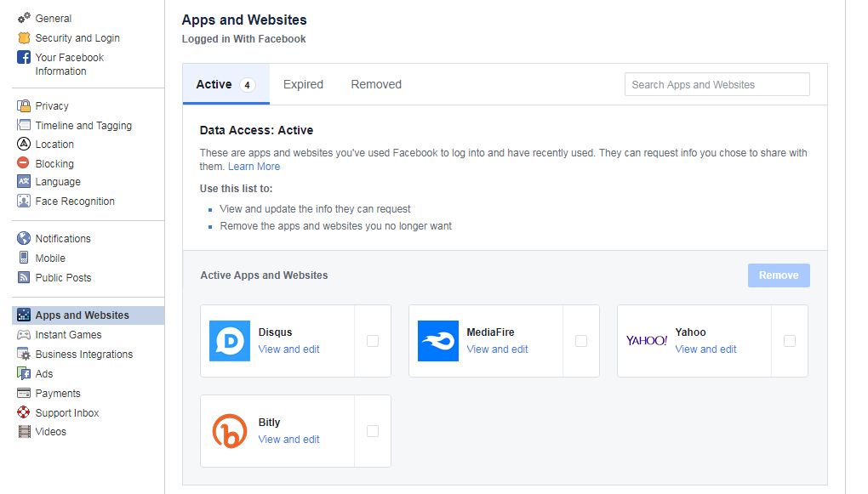Focus the Search Apps and Websites field
The image size is (868, 494).
(717, 84)
